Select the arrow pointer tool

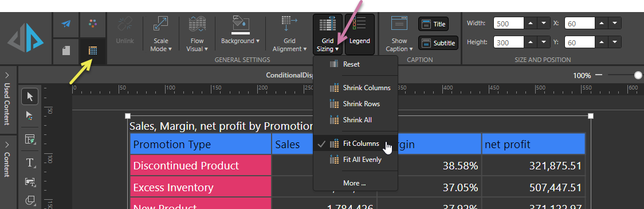pyautogui.click(x=30, y=96)
